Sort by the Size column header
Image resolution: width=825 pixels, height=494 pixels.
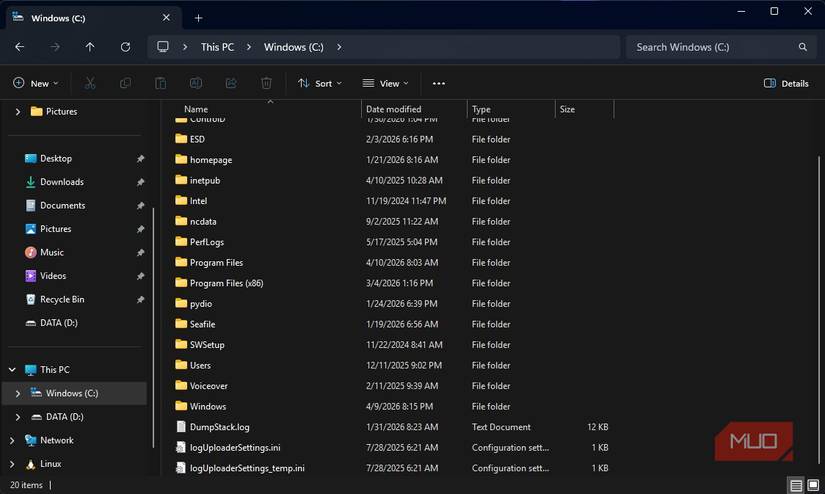pos(567,109)
